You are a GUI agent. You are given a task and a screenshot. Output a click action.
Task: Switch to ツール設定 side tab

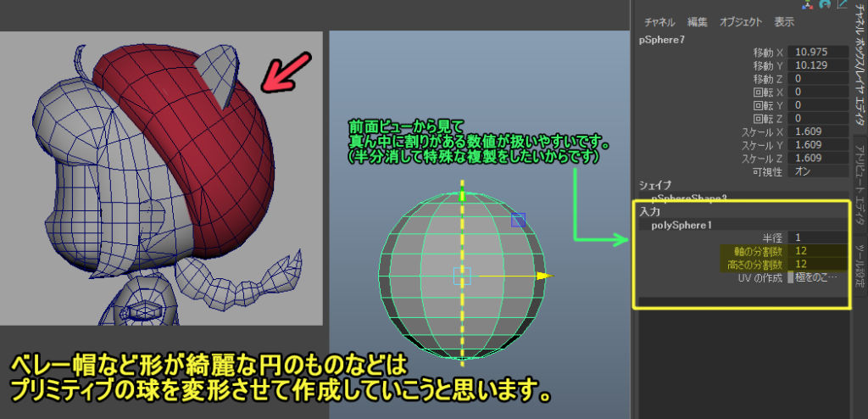coord(859,266)
